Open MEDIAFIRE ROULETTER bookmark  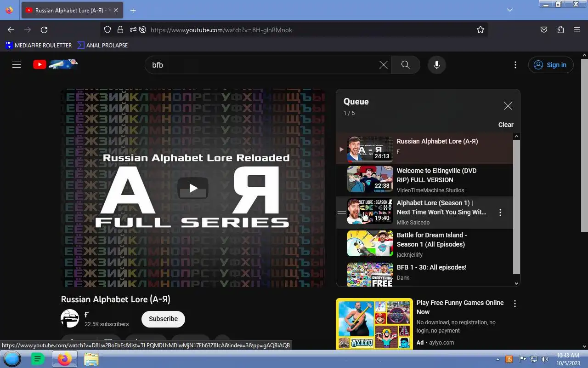click(39, 45)
